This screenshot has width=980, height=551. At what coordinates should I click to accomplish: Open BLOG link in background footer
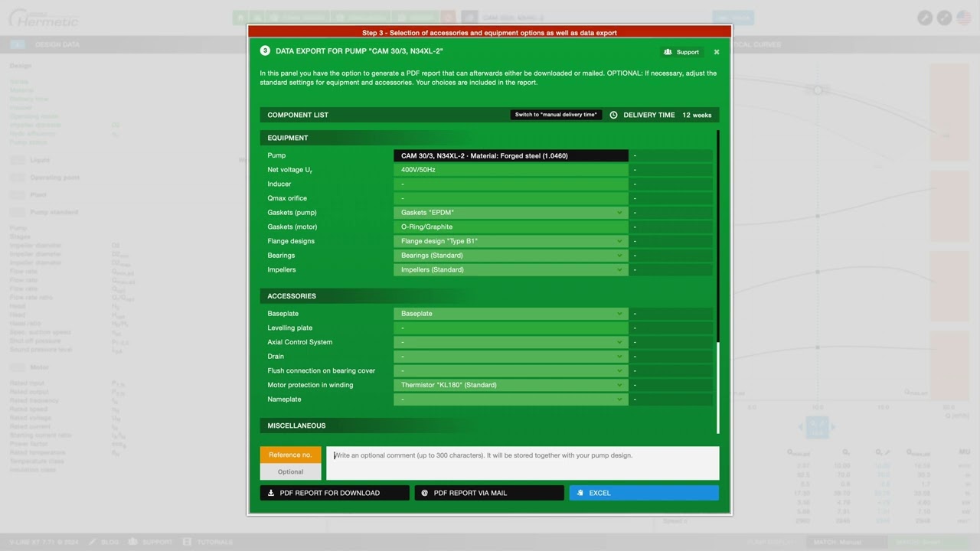(x=104, y=542)
